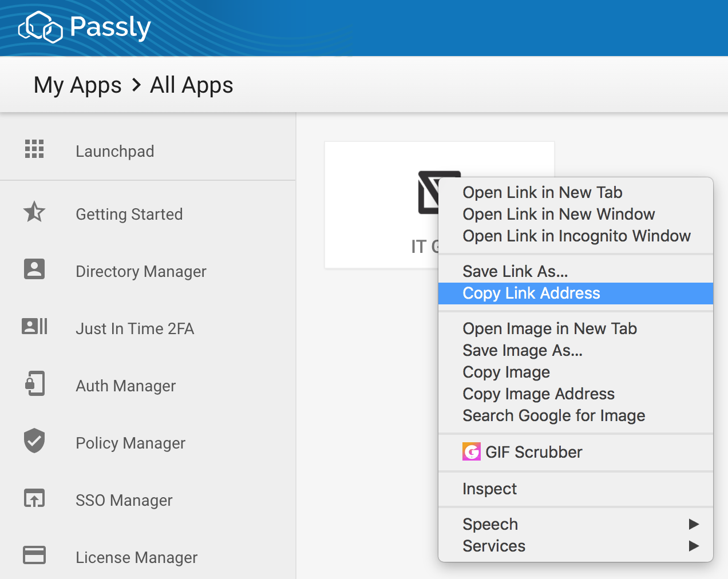This screenshot has width=728, height=579.
Task: Choose Copy Link Address from context menu
Action: 531,293
